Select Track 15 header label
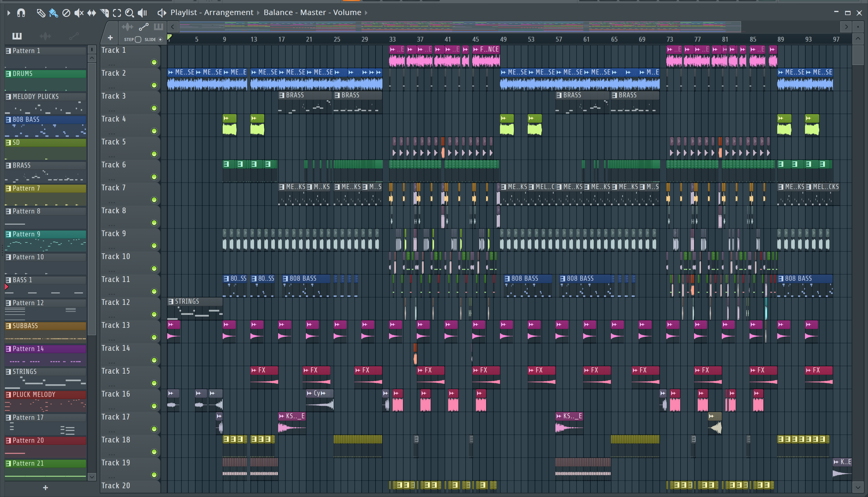 coord(116,371)
